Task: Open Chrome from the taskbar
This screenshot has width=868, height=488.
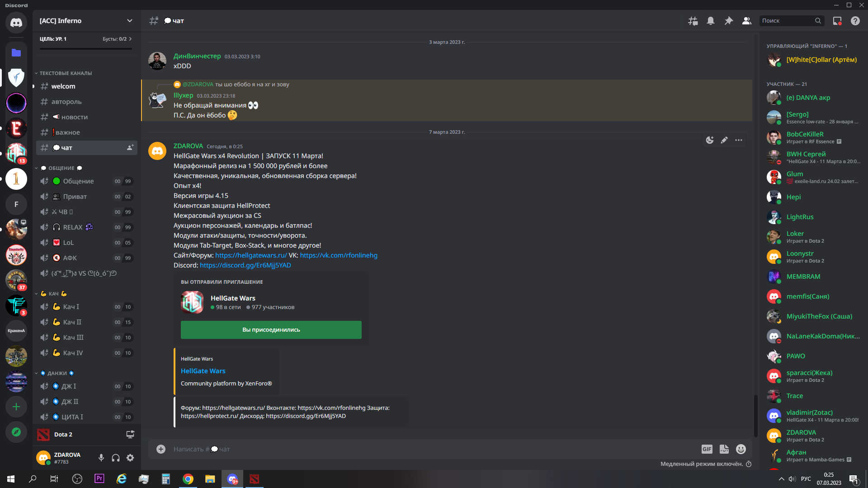Action: 188,479
